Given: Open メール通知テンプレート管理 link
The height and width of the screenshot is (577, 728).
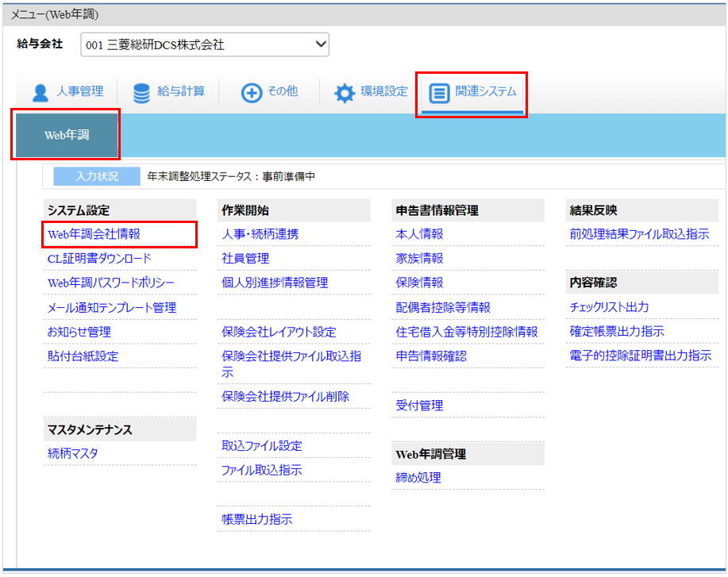Looking at the screenshot, I should (x=112, y=307).
